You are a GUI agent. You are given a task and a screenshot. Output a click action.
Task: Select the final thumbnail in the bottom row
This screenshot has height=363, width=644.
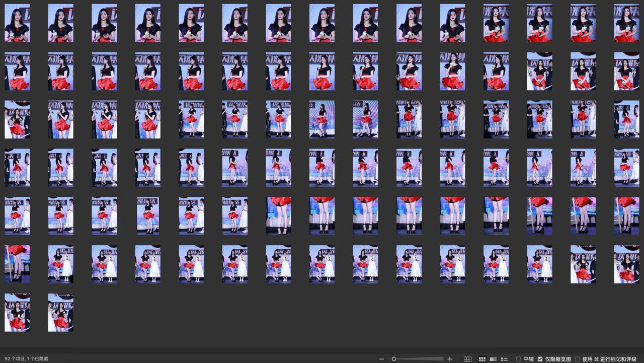[x=61, y=313]
